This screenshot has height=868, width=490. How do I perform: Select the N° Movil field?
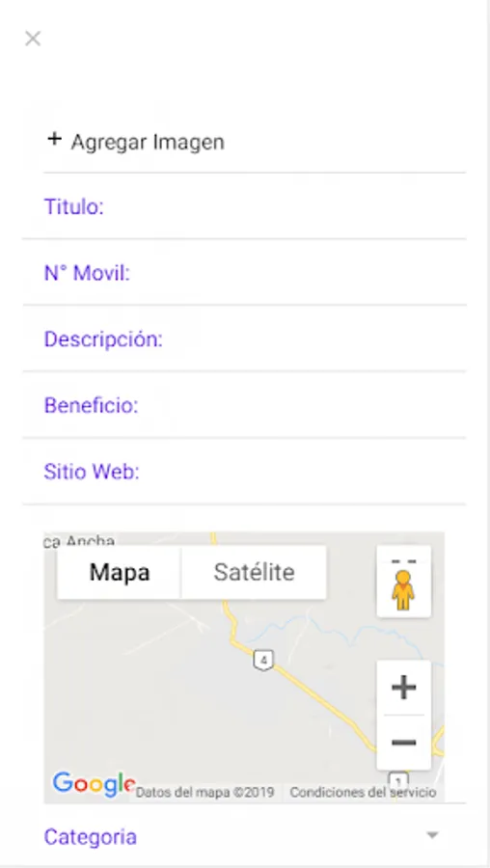(x=244, y=272)
